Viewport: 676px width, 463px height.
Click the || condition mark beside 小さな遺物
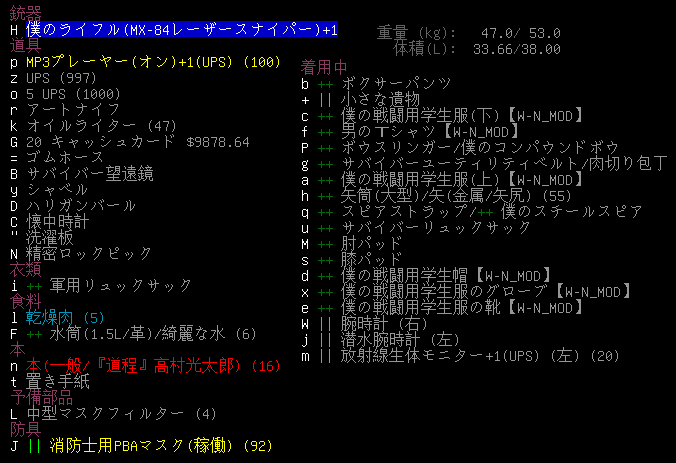326,100
